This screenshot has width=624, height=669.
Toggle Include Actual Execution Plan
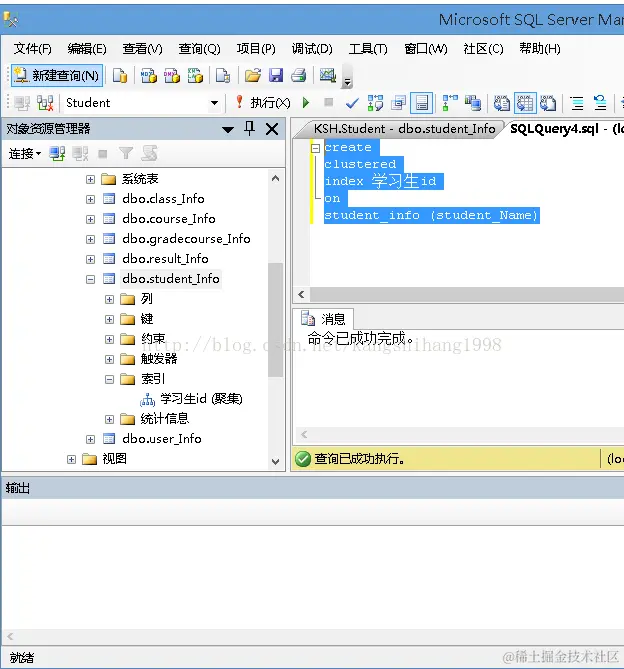pos(450,103)
